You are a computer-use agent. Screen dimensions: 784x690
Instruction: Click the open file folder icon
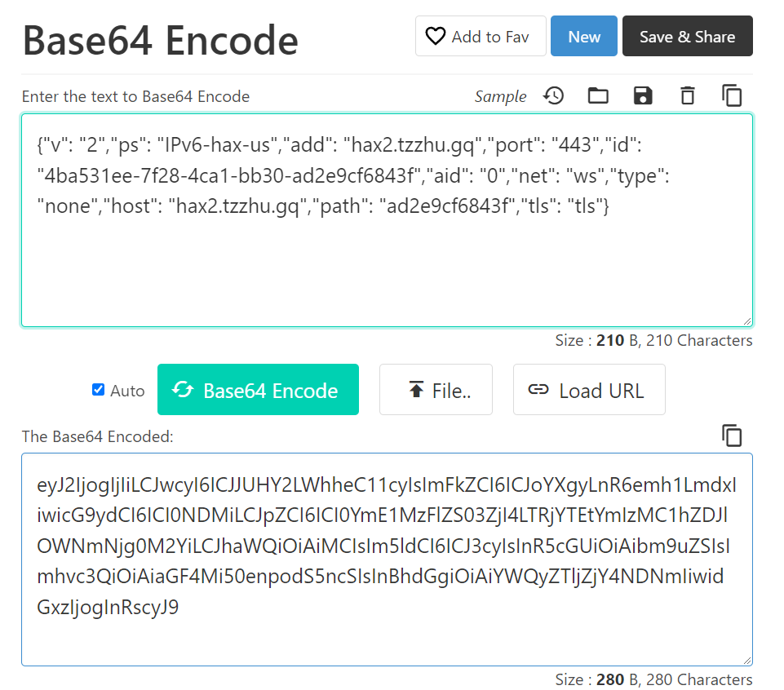point(599,96)
